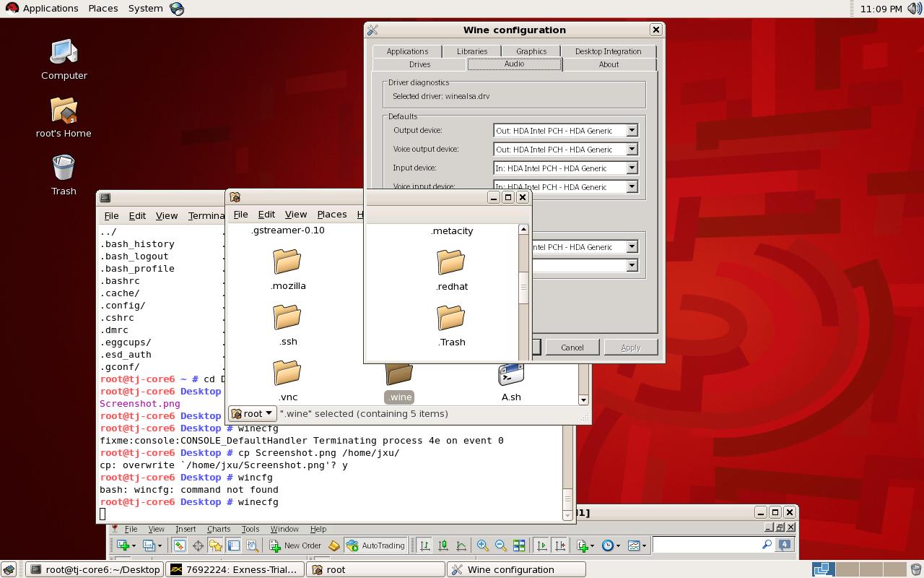This screenshot has height=578, width=924.
Task: Select the .ssh folder icon
Action: coord(287,317)
